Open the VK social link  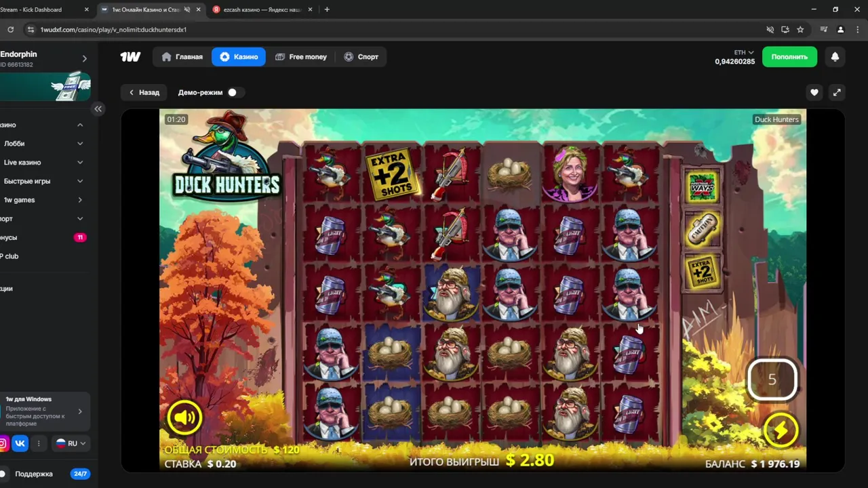pyautogui.click(x=20, y=443)
